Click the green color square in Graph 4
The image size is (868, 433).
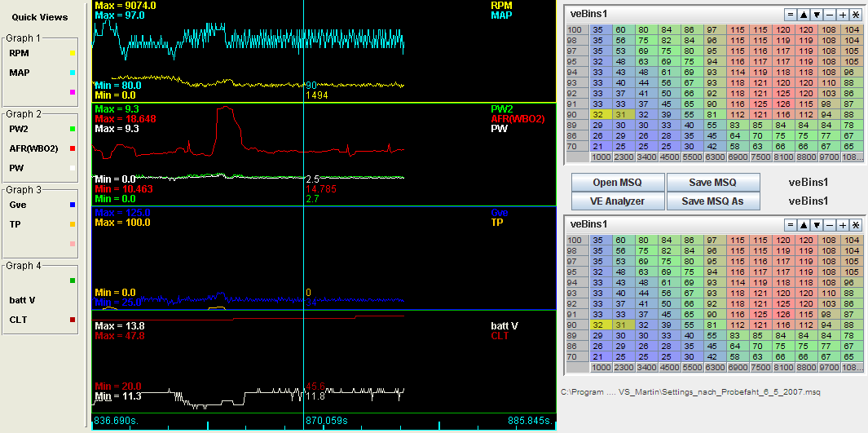(73, 281)
